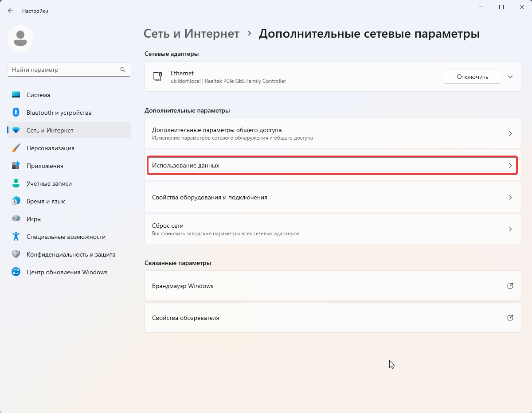This screenshot has height=413, width=532.
Task: Click the Найти параметр search field
Action: 69,70
